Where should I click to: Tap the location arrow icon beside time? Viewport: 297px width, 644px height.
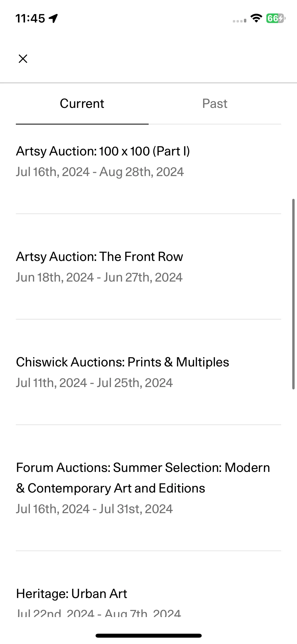53,19
